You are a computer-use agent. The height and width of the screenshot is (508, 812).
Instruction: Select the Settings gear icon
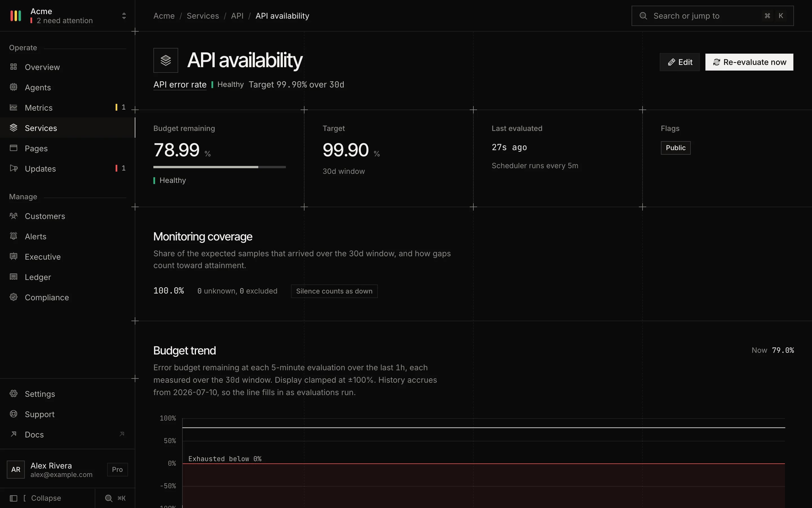tap(14, 393)
